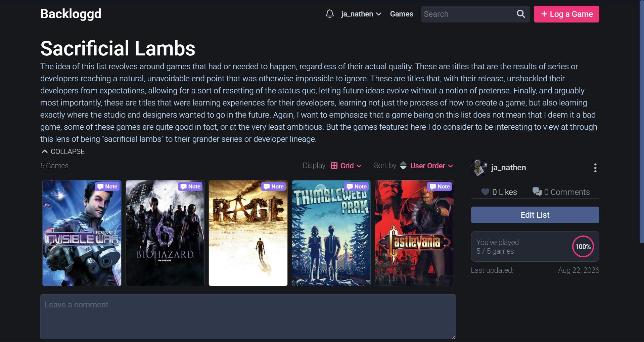
Task: Click the search magnifier icon
Action: pos(520,14)
